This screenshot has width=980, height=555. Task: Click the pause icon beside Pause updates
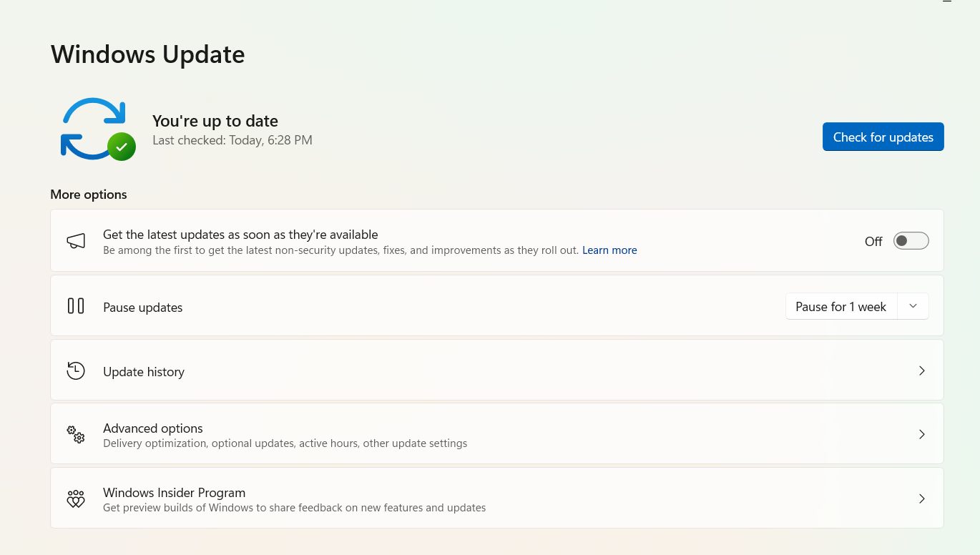[76, 306]
